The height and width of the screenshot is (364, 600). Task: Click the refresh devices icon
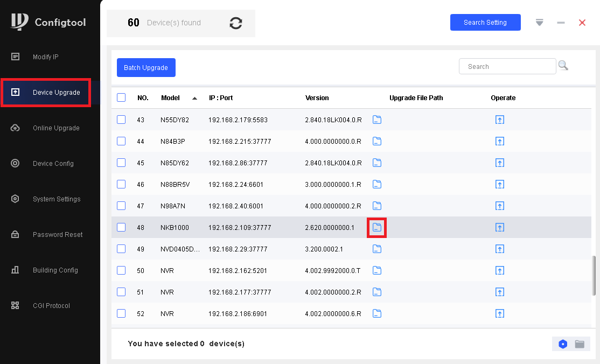tap(235, 23)
